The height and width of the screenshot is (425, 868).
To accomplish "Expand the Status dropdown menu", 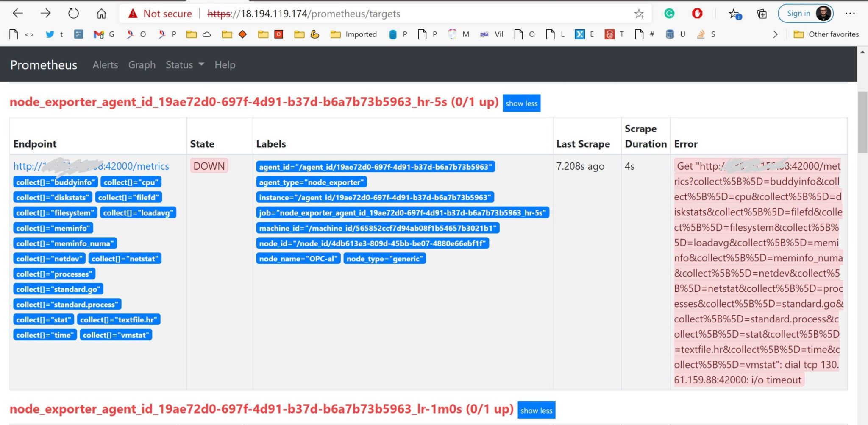I will pos(185,65).
